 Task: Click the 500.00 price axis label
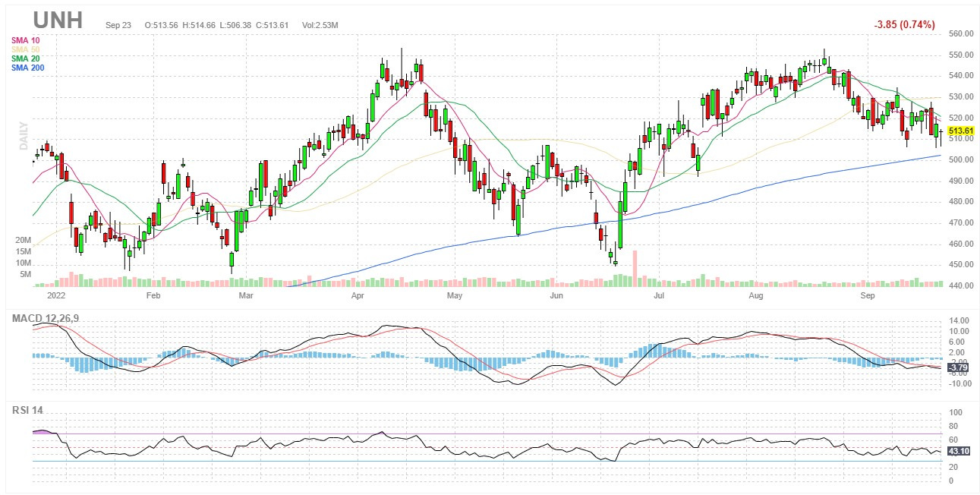[960, 160]
